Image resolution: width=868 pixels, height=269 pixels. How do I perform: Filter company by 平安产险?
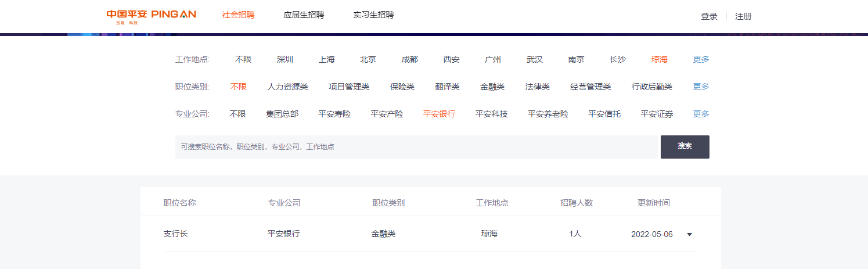387,114
